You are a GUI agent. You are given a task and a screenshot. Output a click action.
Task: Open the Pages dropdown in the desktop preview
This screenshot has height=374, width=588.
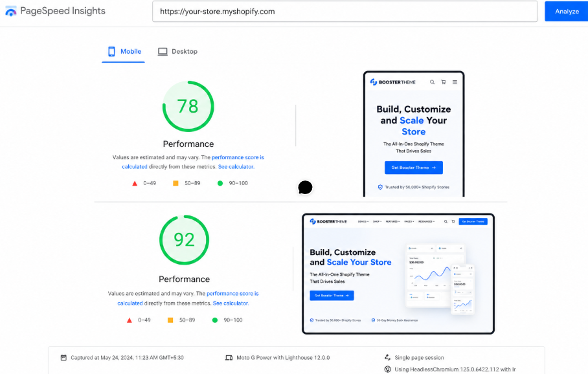point(409,221)
